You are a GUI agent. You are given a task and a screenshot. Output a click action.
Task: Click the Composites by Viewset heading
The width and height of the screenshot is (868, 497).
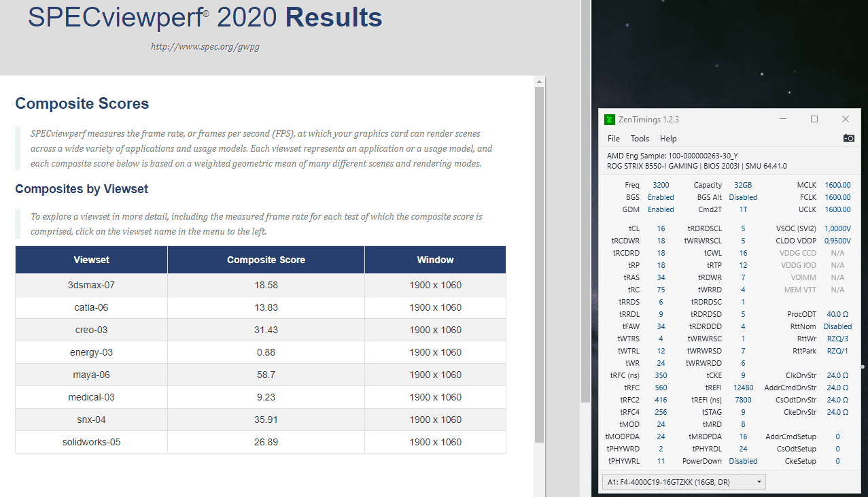(82, 189)
